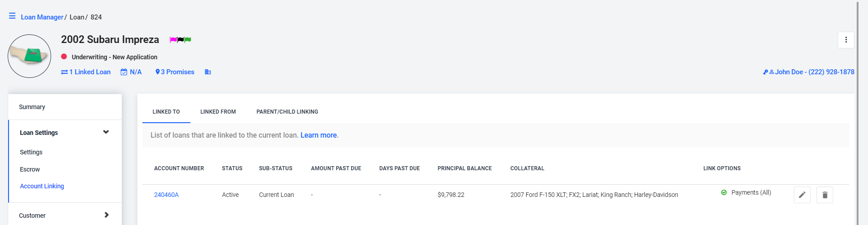Select the Linked To tab
Image resolution: width=868 pixels, height=225 pixels.
(x=166, y=112)
